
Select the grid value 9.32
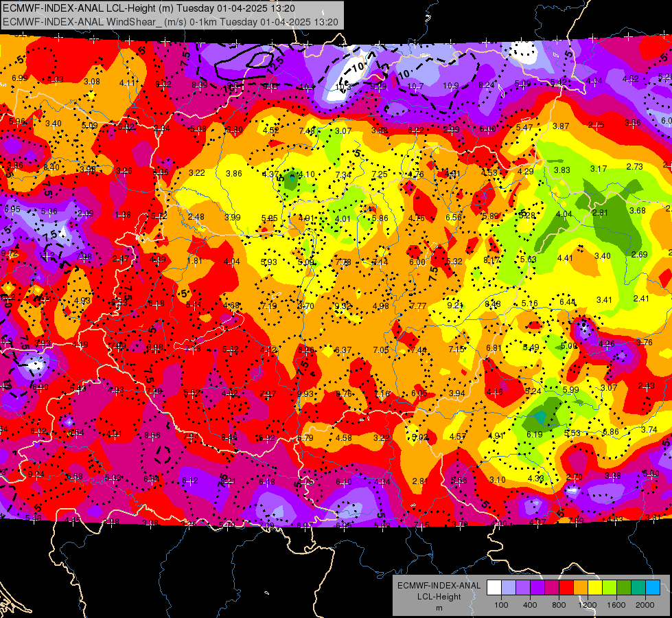coord(343,306)
